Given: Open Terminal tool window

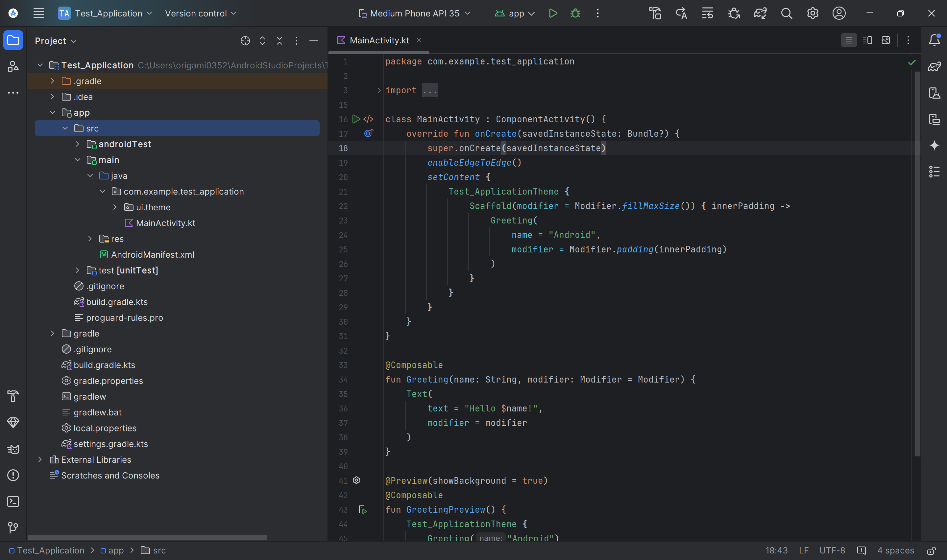Looking at the screenshot, I should click(13, 502).
